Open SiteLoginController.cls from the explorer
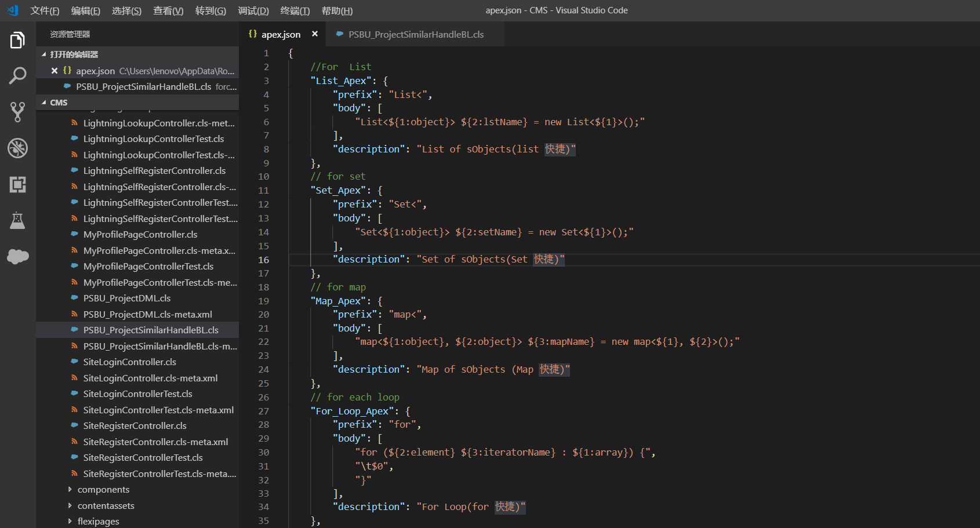Image resolution: width=980 pixels, height=528 pixels. [130, 362]
